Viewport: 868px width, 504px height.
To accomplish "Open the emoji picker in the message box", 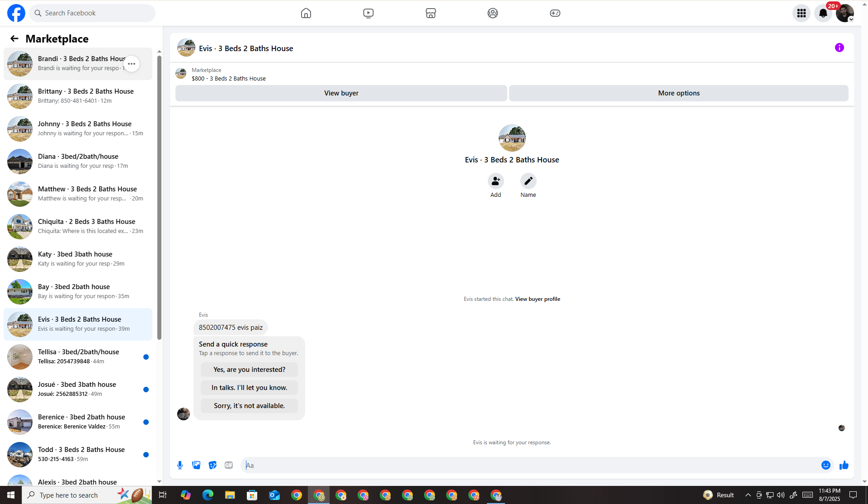I will (826, 465).
